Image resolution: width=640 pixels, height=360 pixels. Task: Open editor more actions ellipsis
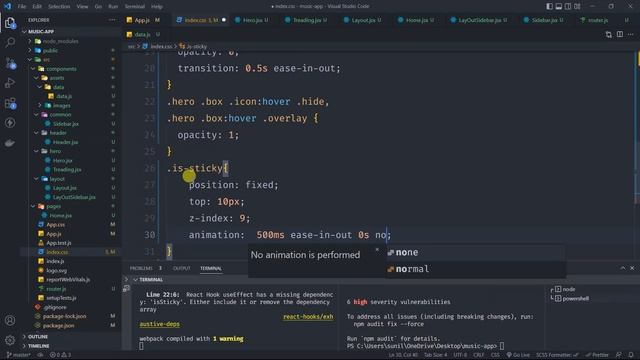click(x=631, y=35)
